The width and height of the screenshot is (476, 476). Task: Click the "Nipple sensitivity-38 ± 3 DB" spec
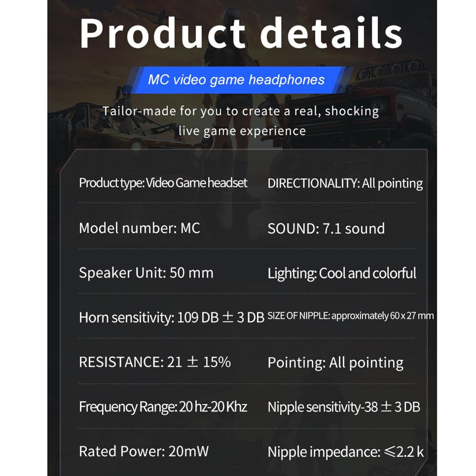(344, 407)
